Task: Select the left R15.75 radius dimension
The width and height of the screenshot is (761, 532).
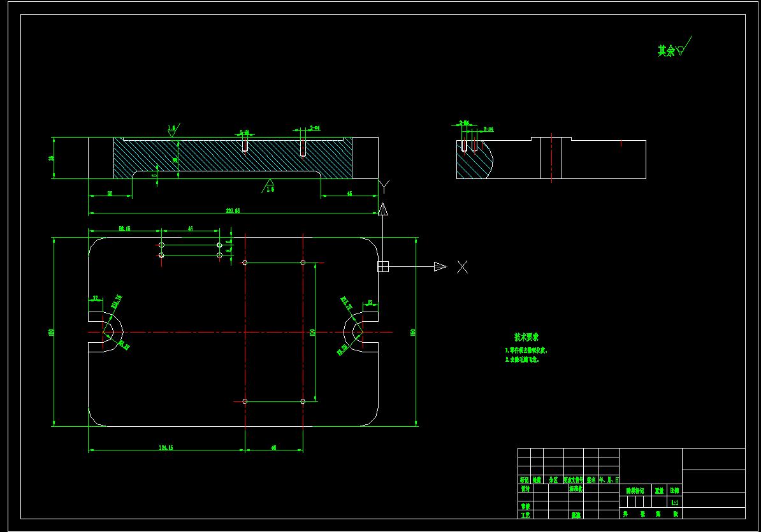Action: coord(117,301)
